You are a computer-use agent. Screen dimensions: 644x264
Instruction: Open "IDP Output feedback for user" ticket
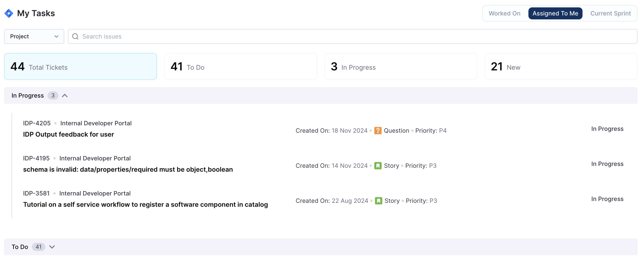pos(68,135)
